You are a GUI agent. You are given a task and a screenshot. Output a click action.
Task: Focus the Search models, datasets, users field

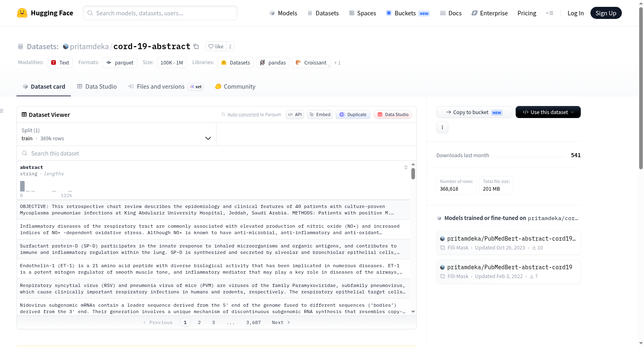pos(160,13)
